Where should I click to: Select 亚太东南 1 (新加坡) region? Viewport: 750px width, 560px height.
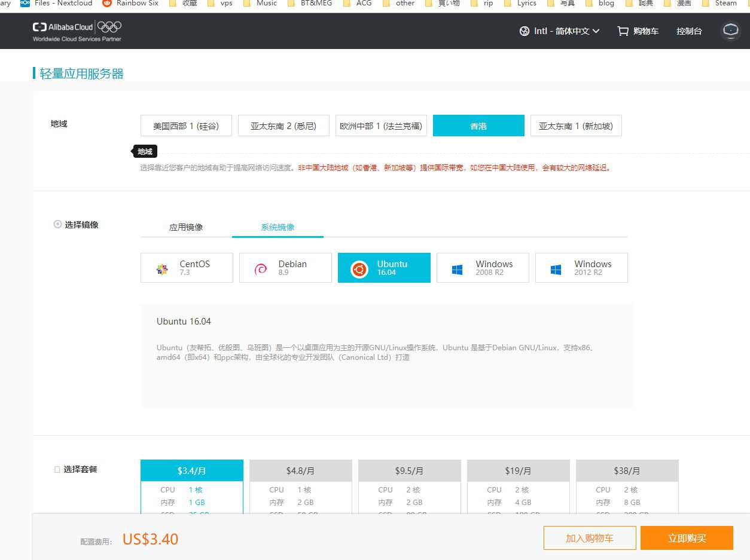[576, 126]
